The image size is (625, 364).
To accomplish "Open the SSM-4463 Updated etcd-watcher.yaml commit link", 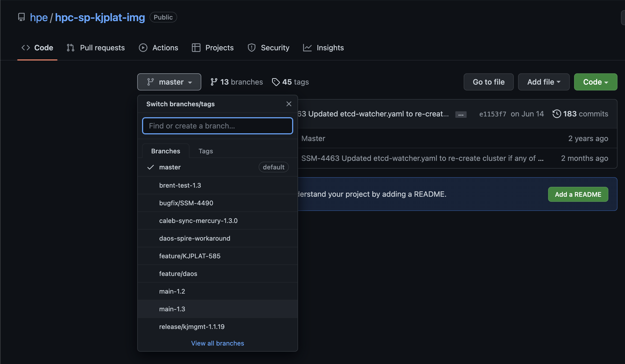I will tap(422, 158).
